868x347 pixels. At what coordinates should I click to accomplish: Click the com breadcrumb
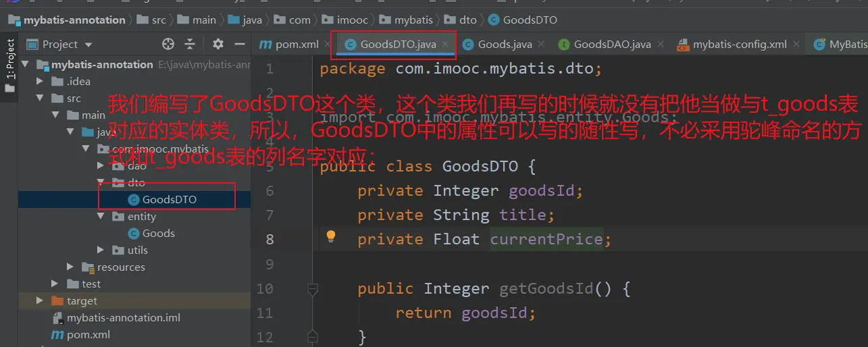pyautogui.click(x=299, y=20)
